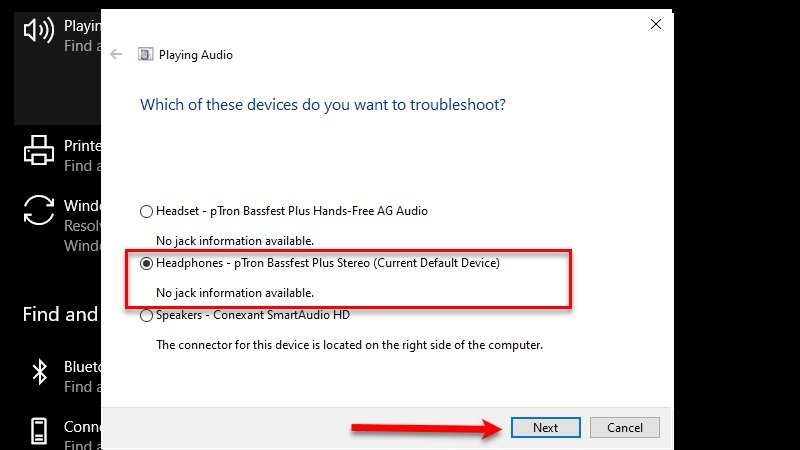Click the Printer troubleshooter icon
The width and height of the screenshot is (800, 450).
pos(39,151)
